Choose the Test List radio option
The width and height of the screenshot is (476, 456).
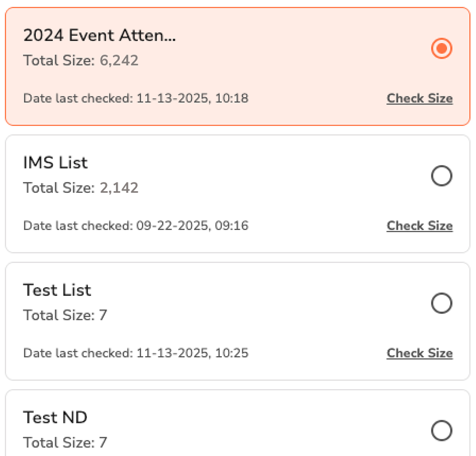tap(441, 304)
